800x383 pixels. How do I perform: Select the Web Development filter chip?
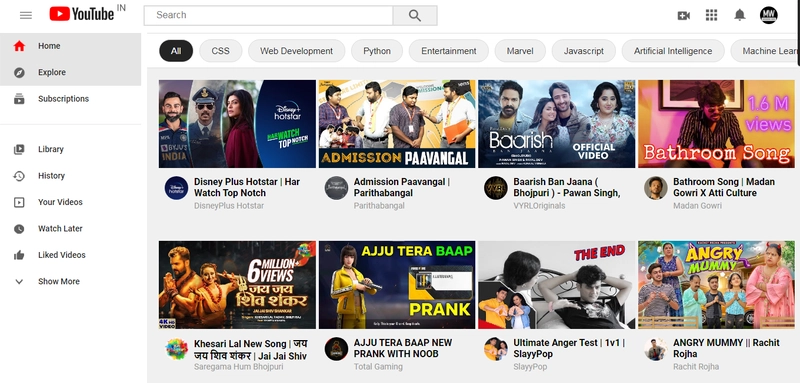(296, 51)
